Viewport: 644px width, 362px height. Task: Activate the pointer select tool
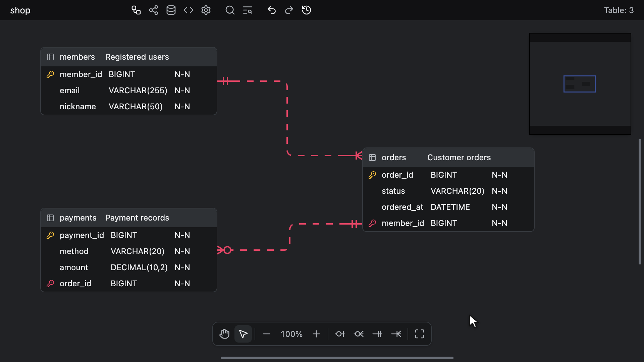tap(243, 334)
